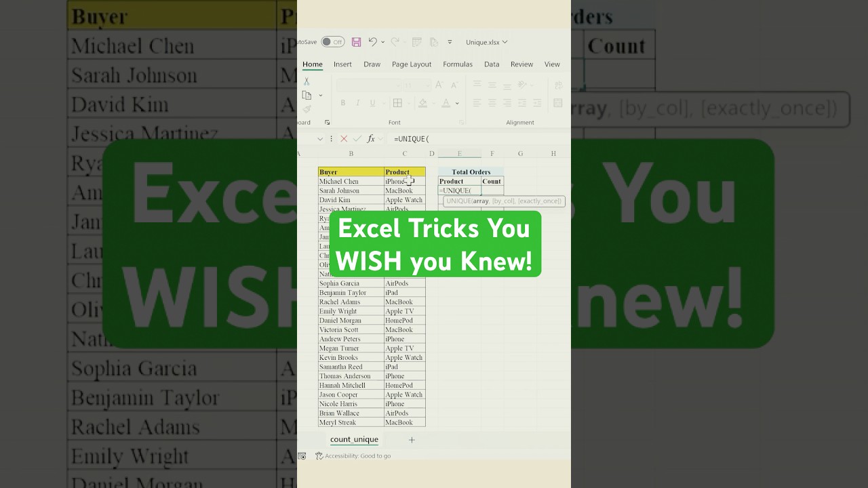The image size is (868, 488).
Task: Cancel the formula with the red X
Action: [344, 138]
